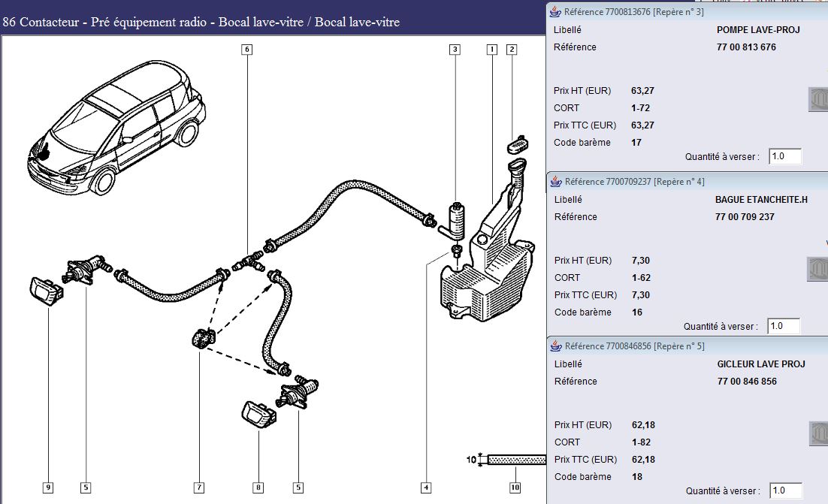Click Java icon in Référence 7700709237 title bar

pyautogui.click(x=556, y=181)
